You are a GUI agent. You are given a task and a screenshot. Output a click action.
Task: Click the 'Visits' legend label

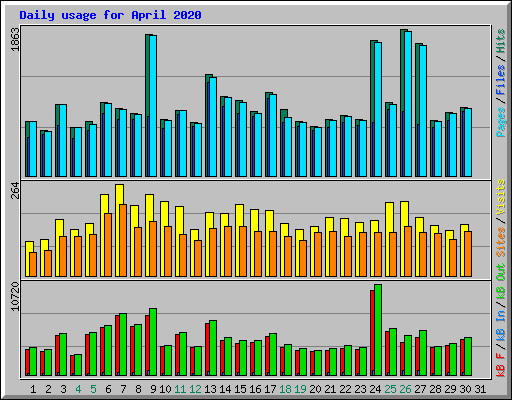(500, 197)
